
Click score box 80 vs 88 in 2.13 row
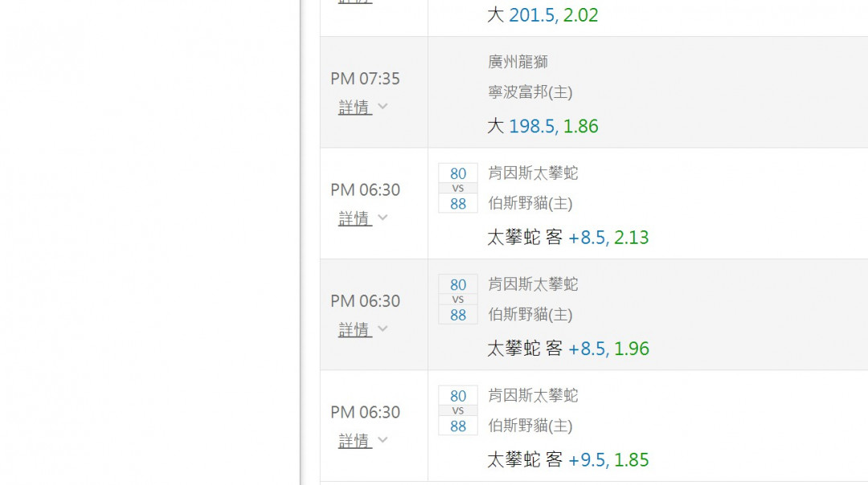tap(458, 188)
